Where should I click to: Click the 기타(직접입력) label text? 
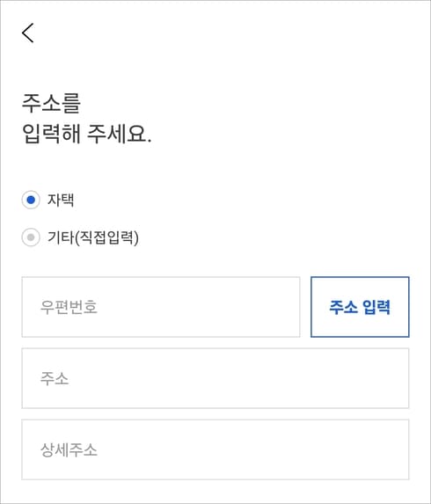pos(93,237)
